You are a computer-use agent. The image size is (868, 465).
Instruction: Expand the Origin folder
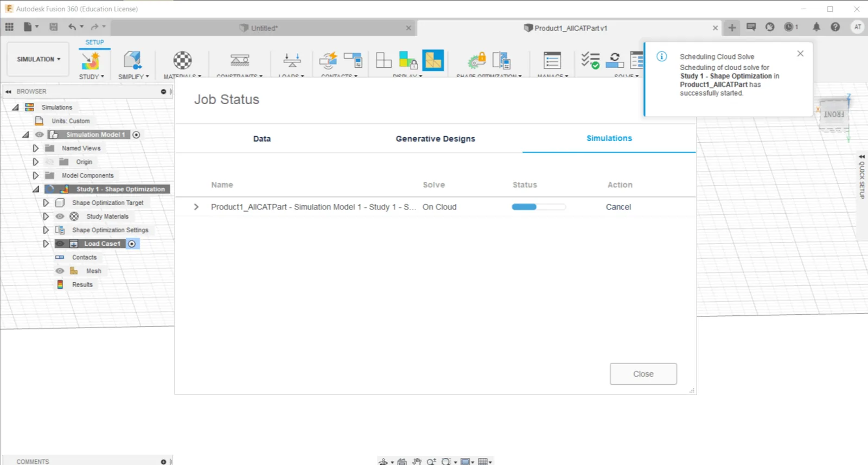[x=35, y=162]
